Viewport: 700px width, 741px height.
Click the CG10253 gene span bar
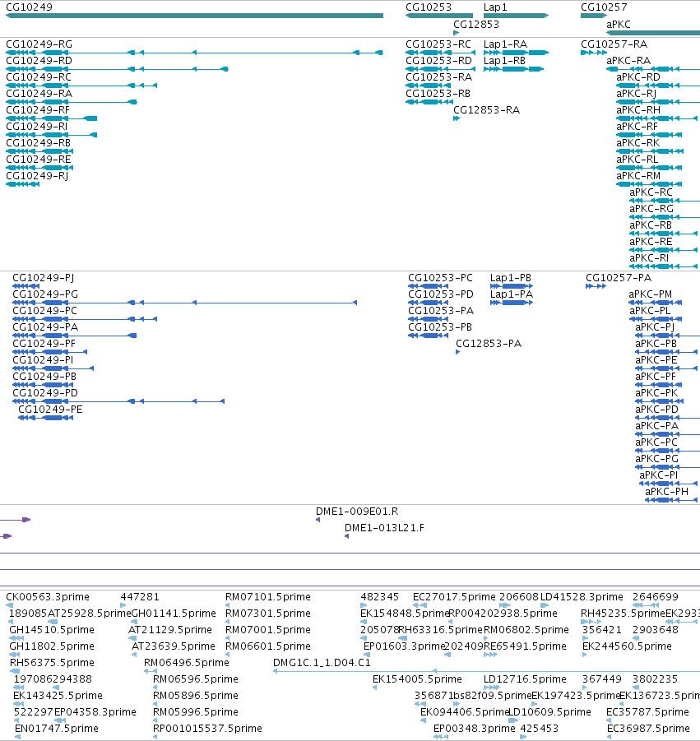click(439, 16)
